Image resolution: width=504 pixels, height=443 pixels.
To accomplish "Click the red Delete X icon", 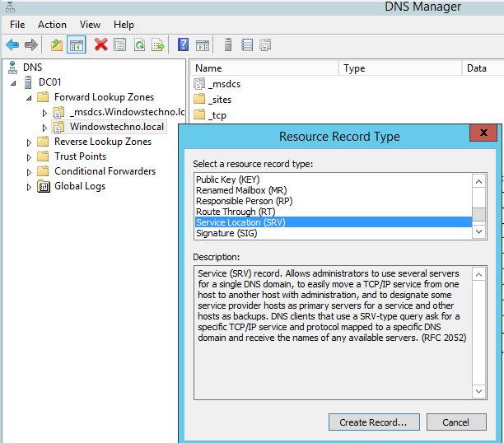I will pos(101,44).
